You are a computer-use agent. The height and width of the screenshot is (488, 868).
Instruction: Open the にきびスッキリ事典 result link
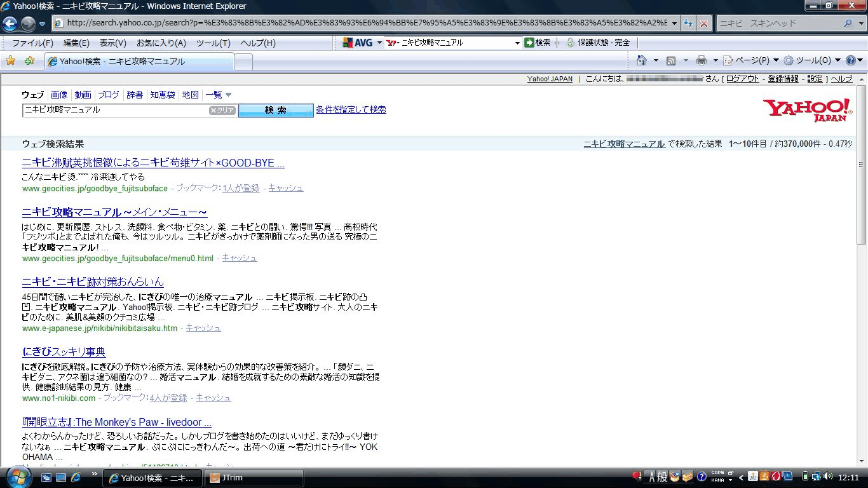point(64,351)
